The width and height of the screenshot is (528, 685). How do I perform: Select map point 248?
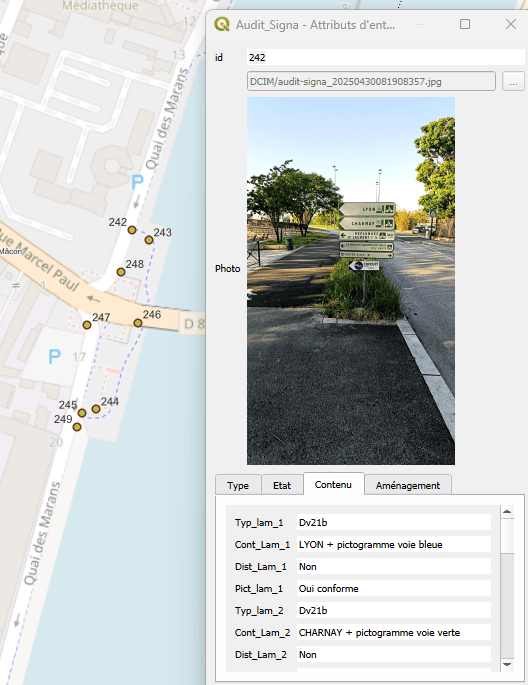tap(121, 272)
